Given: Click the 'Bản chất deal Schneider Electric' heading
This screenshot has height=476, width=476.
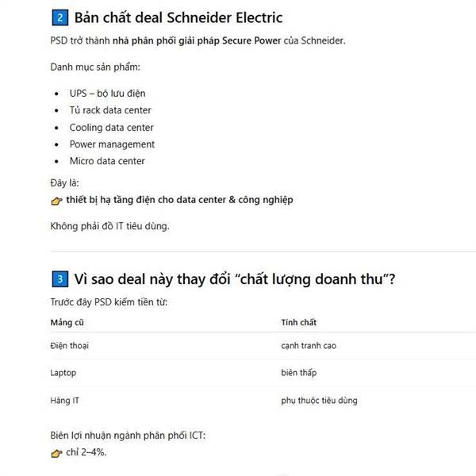Looking at the screenshot, I should (x=178, y=17).
